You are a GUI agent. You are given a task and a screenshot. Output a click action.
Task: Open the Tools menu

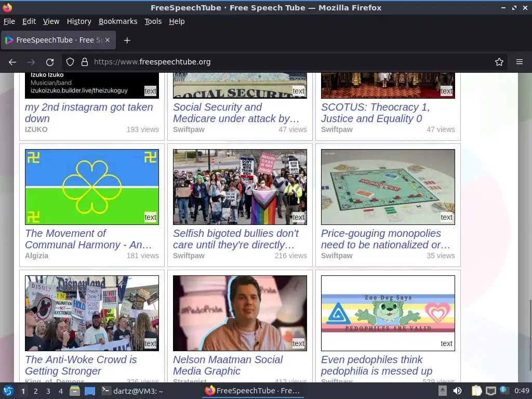[x=153, y=21]
